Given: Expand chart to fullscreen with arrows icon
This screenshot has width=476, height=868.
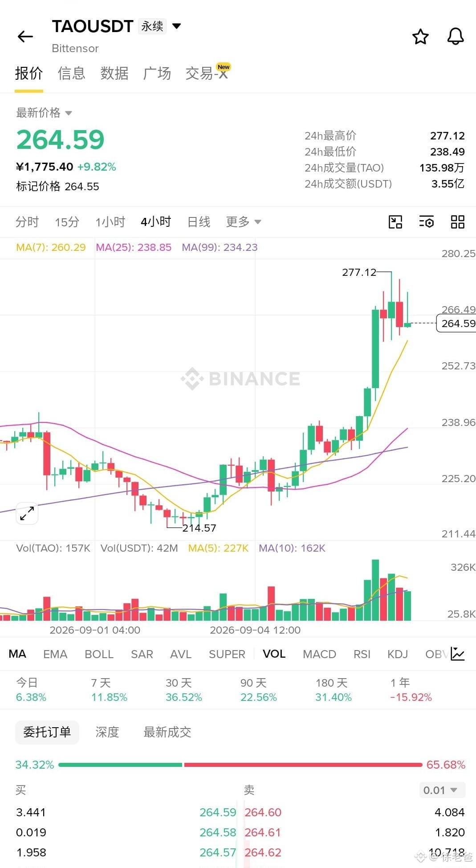Looking at the screenshot, I should [x=27, y=513].
